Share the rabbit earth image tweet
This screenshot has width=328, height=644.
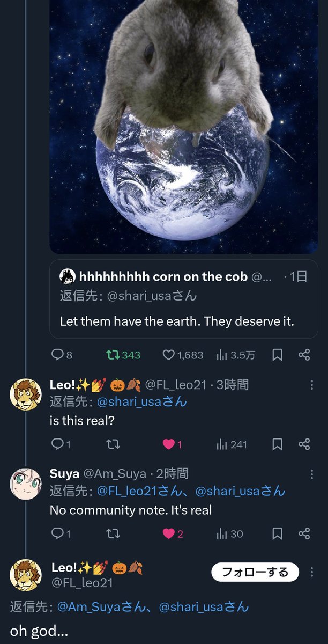point(304,355)
